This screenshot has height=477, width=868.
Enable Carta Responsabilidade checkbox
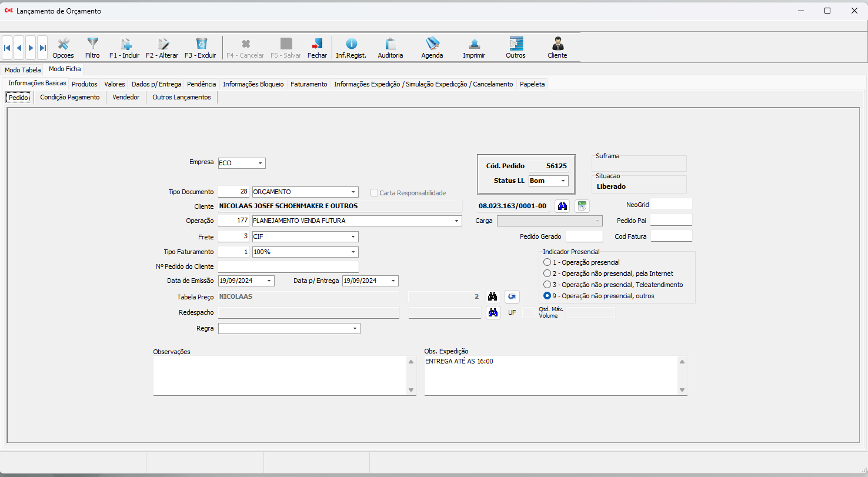click(375, 193)
